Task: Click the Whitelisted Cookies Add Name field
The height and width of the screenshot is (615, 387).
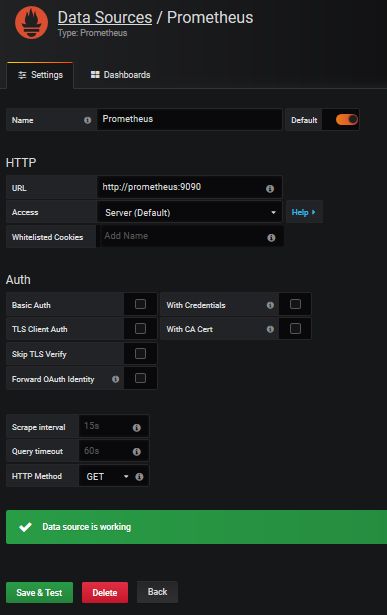Action: click(x=192, y=236)
